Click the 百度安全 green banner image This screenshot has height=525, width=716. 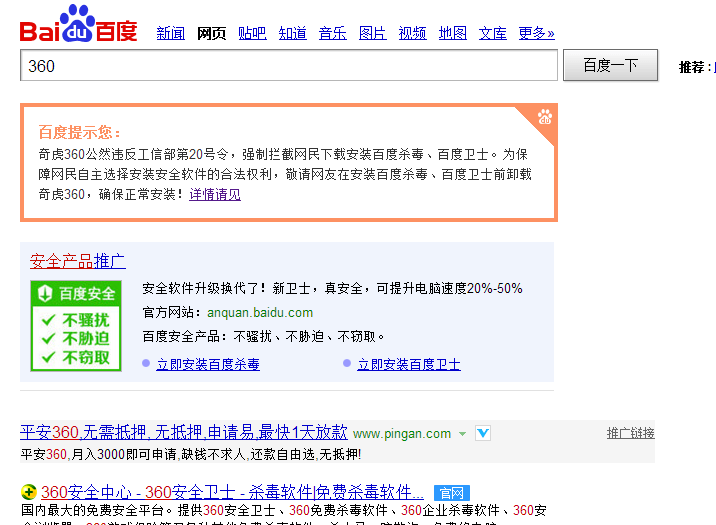pyautogui.click(x=76, y=326)
